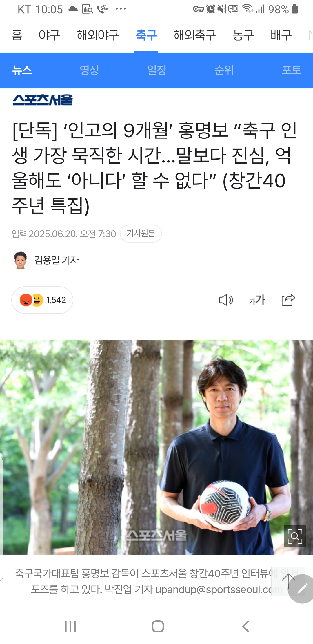The height and width of the screenshot is (644, 313).
Task: Tap the text-to-speech speaker icon
Action: 226,300
